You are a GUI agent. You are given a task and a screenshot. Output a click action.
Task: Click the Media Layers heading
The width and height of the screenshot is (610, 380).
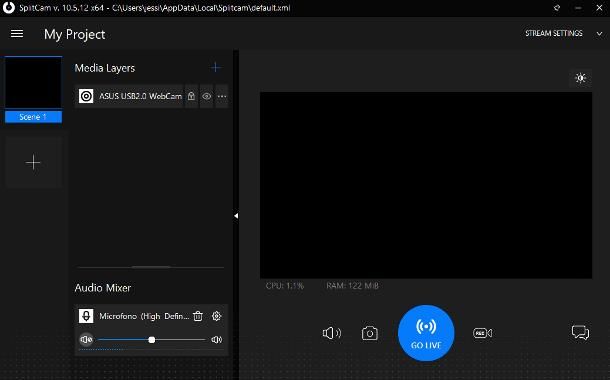(105, 68)
